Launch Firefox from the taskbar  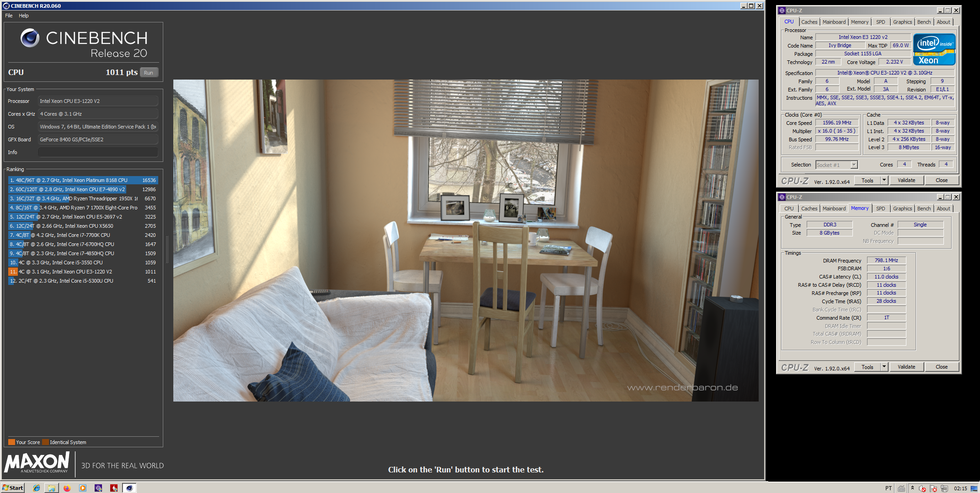pos(67,488)
